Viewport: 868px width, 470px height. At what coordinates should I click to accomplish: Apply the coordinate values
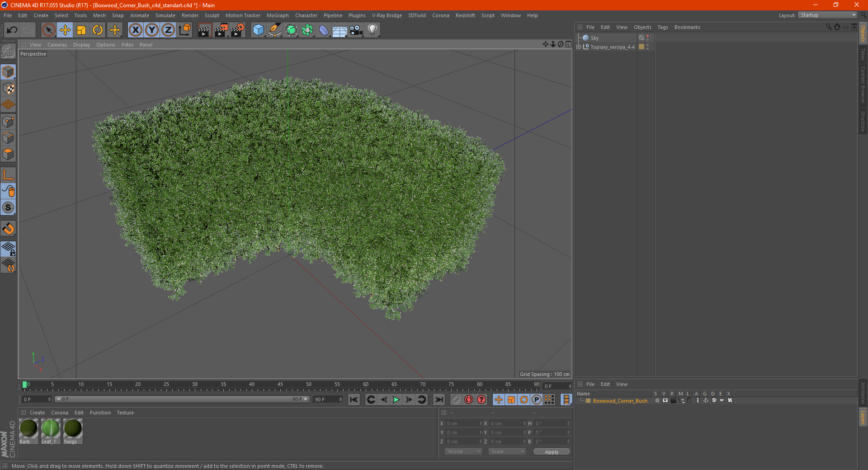[552, 452]
